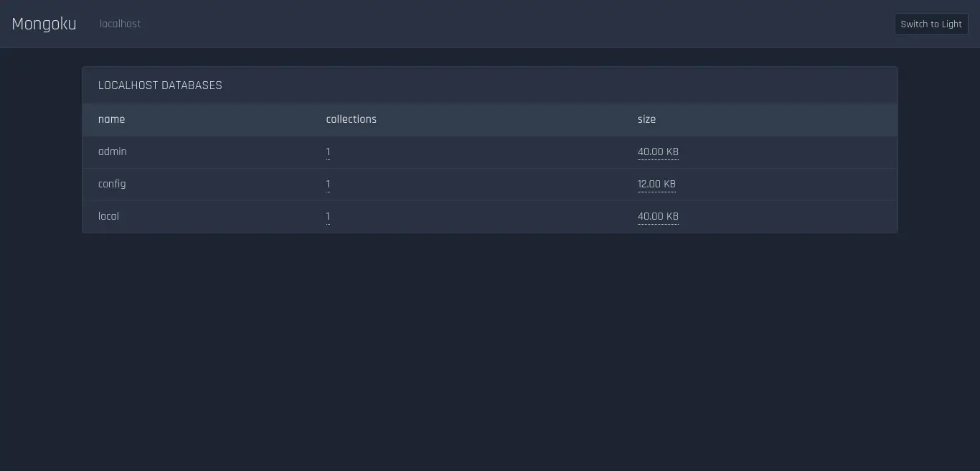Open the localhost server breadcrumb
980x471 pixels.
point(120,24)
